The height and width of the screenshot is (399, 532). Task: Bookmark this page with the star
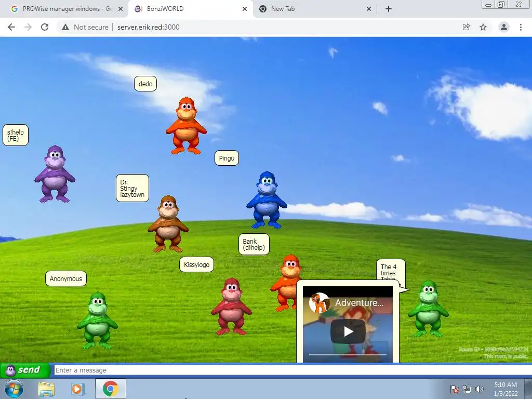point(483,27)
